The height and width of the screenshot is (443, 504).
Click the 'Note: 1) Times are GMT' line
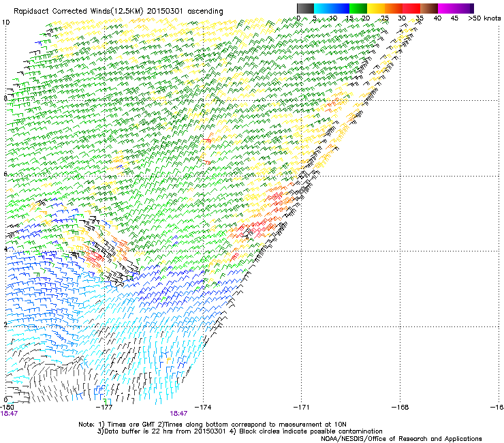click(212, 425)
